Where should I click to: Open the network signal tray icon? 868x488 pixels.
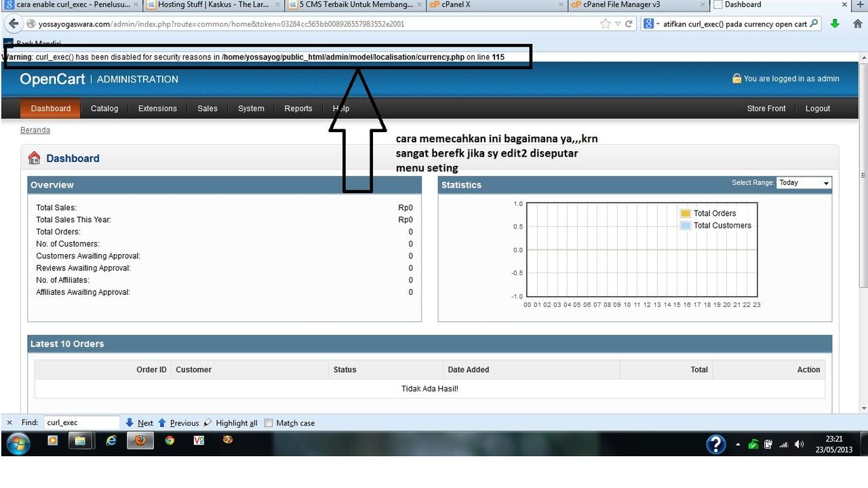point(784,445)
